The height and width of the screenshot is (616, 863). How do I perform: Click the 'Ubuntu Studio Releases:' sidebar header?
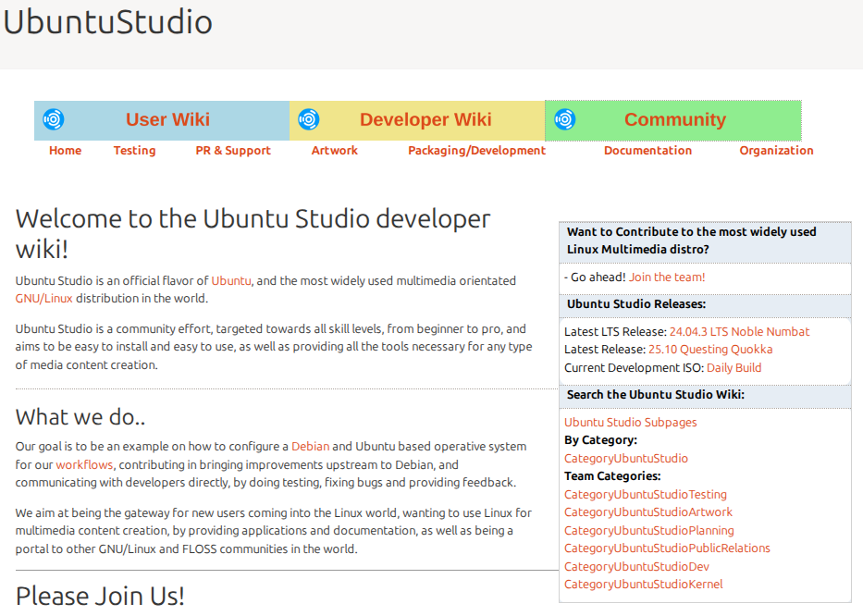point(636,304)
